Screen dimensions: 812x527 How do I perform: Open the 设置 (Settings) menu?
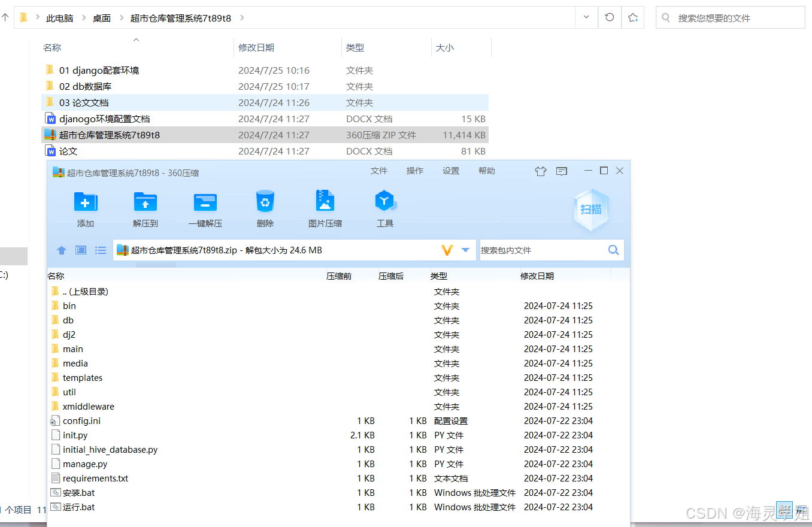coord(451,171)
